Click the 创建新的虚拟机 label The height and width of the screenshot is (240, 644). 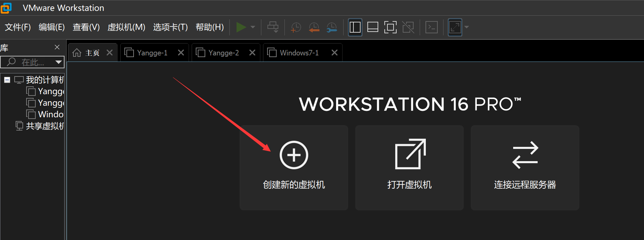(294, 185)
